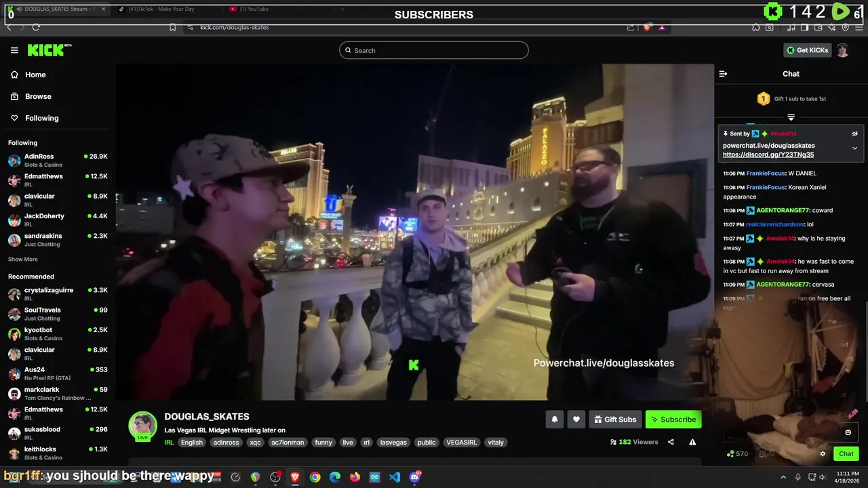This screenshot has width=868, height=488.
Task: Select the English tag
Action: coord(192,443)
